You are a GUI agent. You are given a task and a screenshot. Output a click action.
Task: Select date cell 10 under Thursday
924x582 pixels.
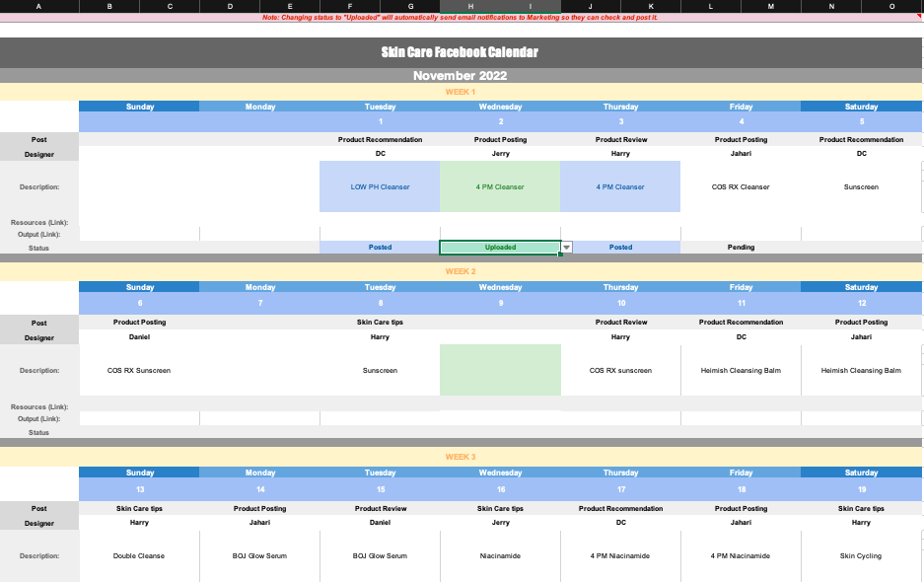[x=620, y=303]
